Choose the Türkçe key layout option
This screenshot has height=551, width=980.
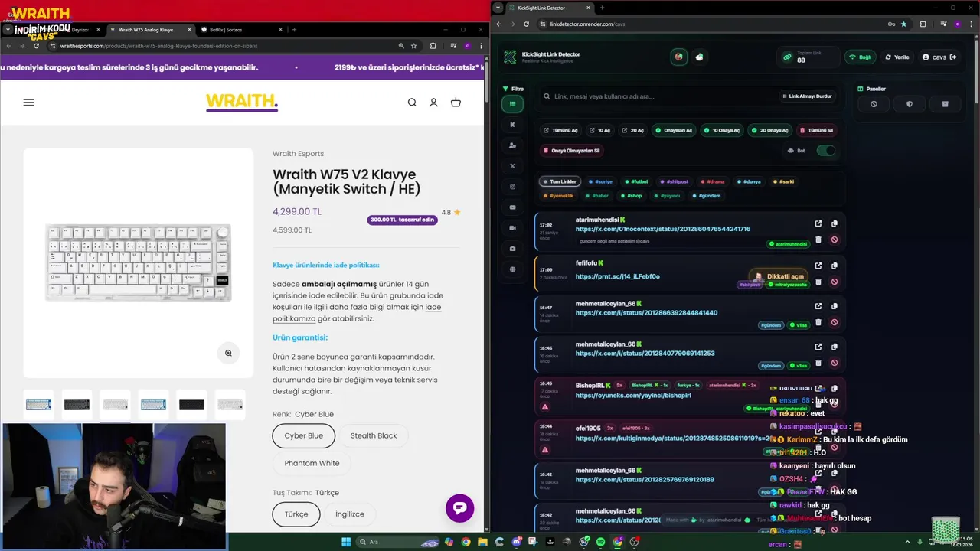296,514
